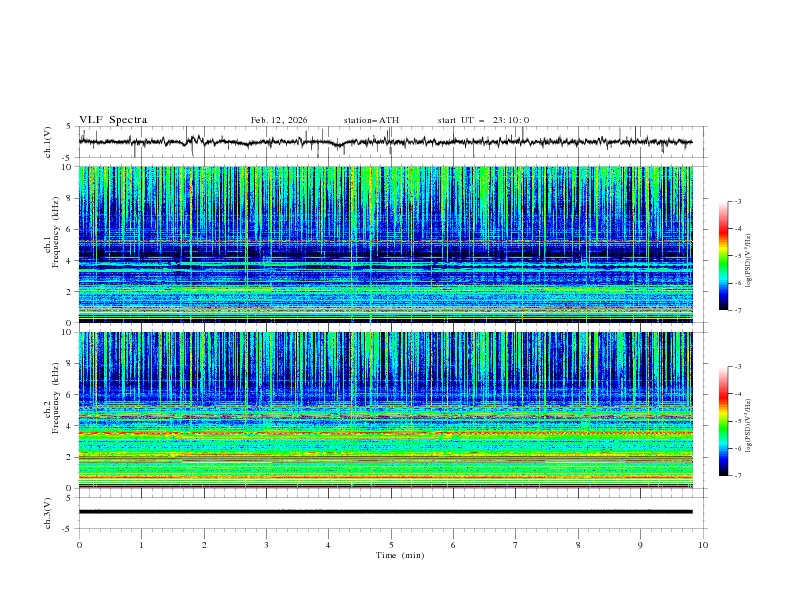Image resolution: width=792 pixels, height=612 pixels.
Task: Click the "start UT = 23:10:0" label
Action: click(483, 120)
